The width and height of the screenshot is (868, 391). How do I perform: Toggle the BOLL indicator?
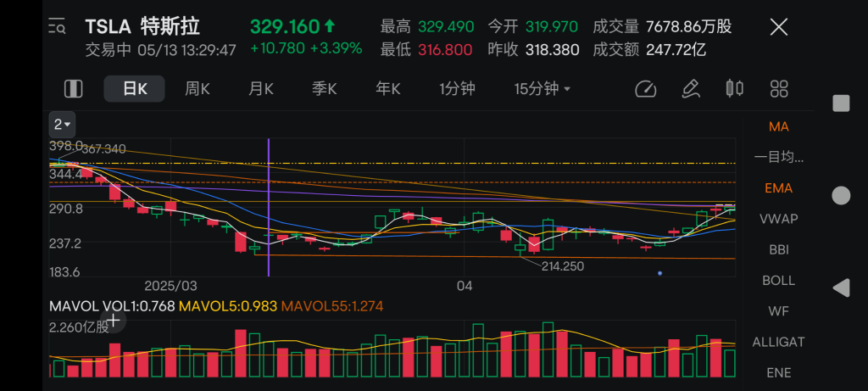778,280
